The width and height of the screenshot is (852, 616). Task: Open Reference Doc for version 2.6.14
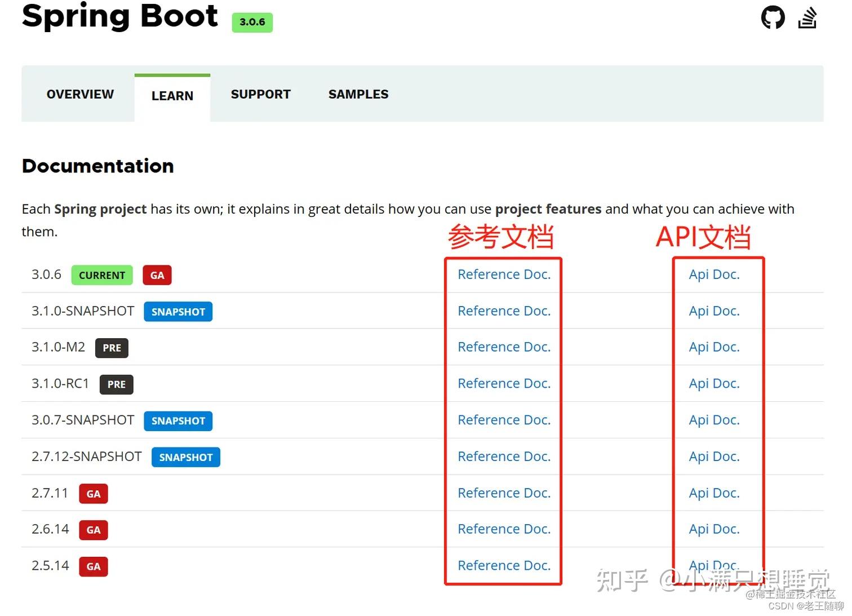[x=504, y=529]
